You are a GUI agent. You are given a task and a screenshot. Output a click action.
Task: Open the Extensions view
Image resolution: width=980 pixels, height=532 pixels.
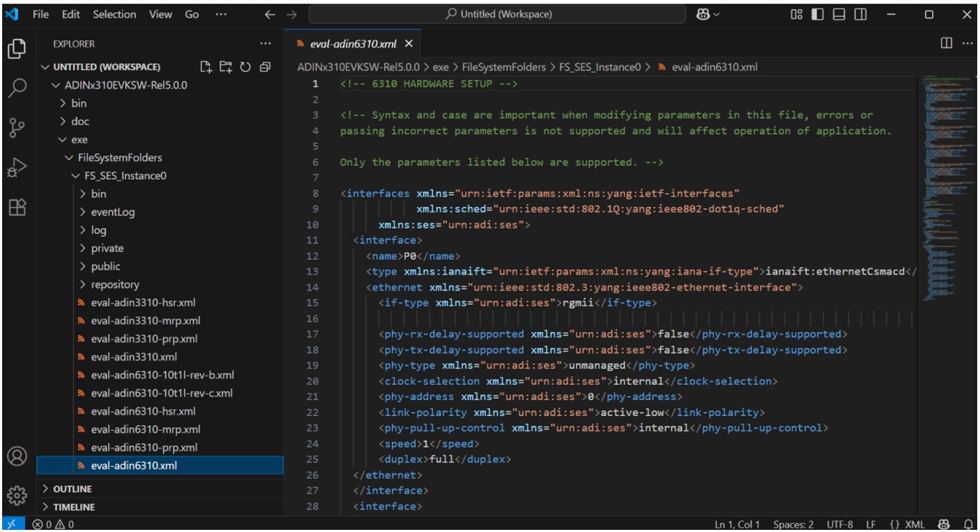pos(17,207)
